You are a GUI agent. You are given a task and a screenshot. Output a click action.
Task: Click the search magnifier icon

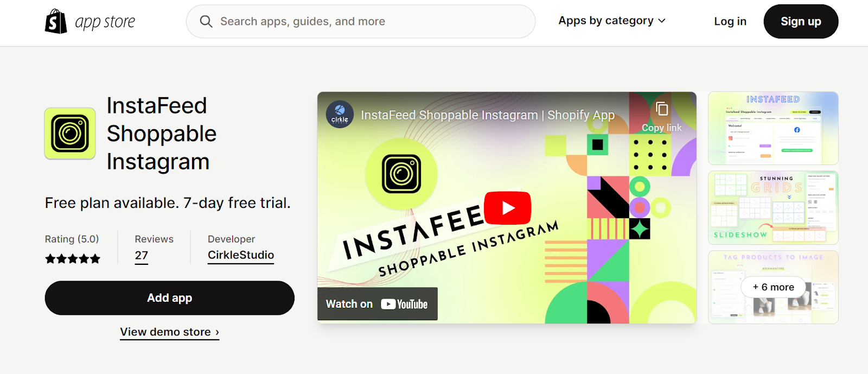click(206, 22)
